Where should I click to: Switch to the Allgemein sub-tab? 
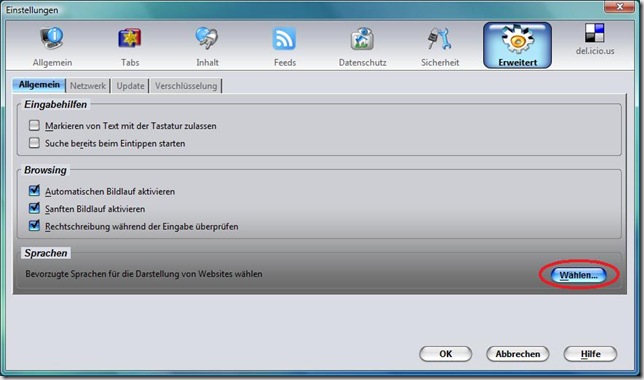tap(39, 85)
